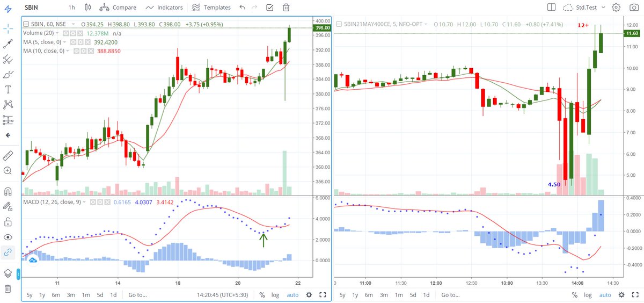644x303 pixels.
Task: Select the trend line drawing tool
Action: click(8, 44)
